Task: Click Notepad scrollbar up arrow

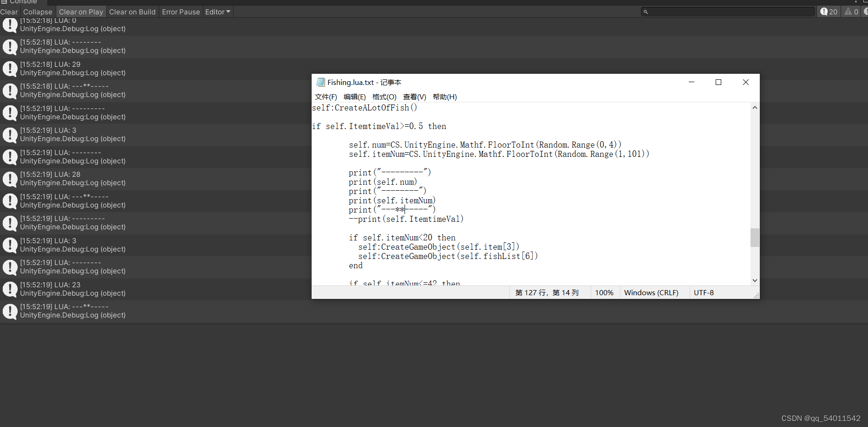Action: 755,108
